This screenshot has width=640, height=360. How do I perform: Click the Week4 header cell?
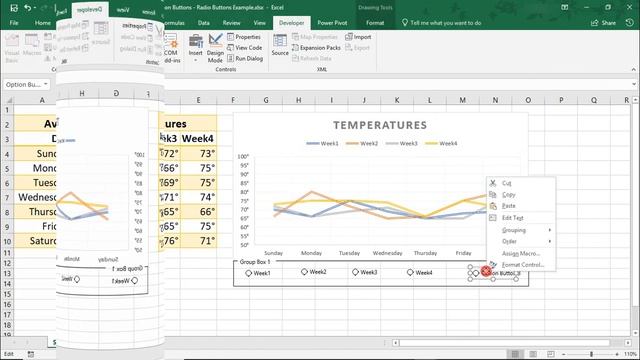click(198, 138)
